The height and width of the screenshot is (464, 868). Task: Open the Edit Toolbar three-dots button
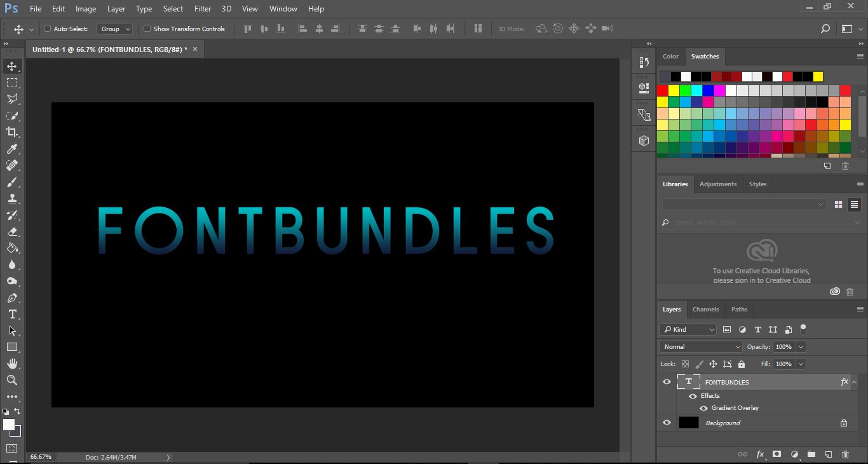coord(12,397)
